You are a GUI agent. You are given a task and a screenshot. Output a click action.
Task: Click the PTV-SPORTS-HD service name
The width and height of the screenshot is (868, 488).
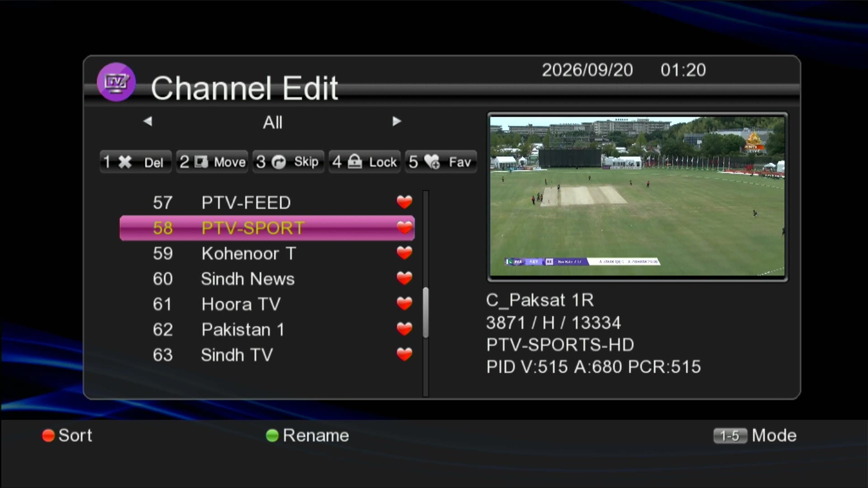(560, 345)
